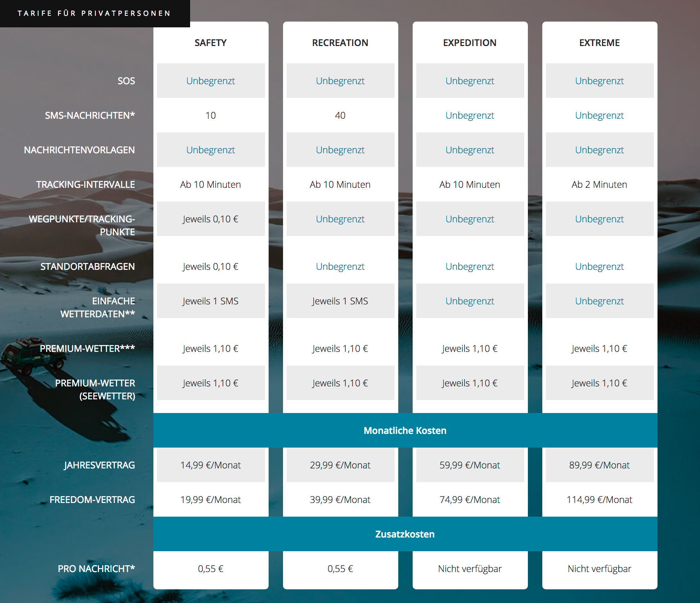This screenshot has height=603, width=700.
Task: Click EXTREME tracking interval 'Ab 2 Minuten'
Action: pos(599,185)
